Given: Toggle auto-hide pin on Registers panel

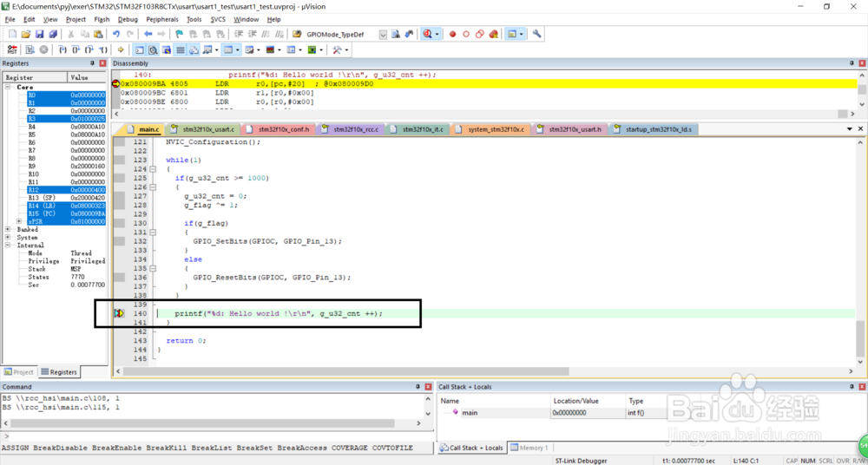Looking at the screenshot, I should coord(93,63).
